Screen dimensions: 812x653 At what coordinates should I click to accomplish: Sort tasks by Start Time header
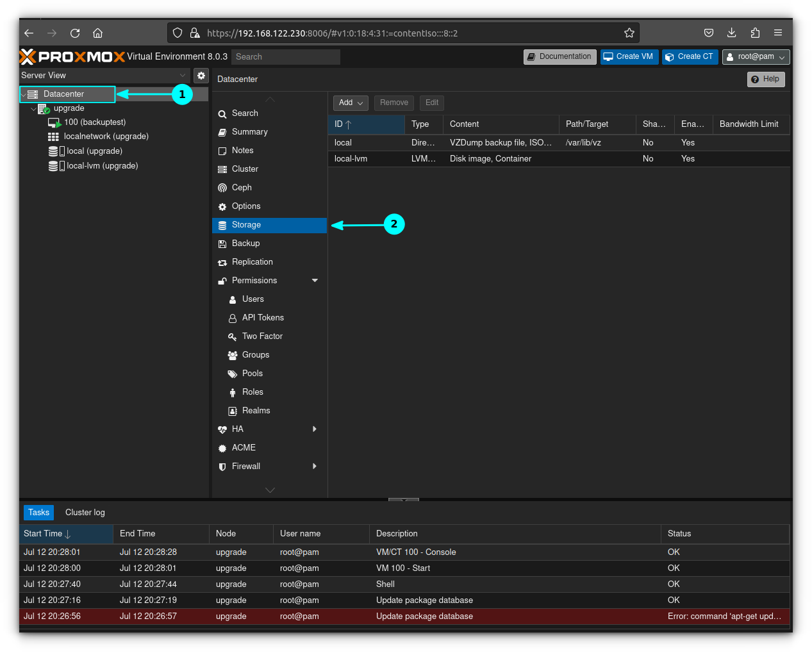(x=66, y=534)
